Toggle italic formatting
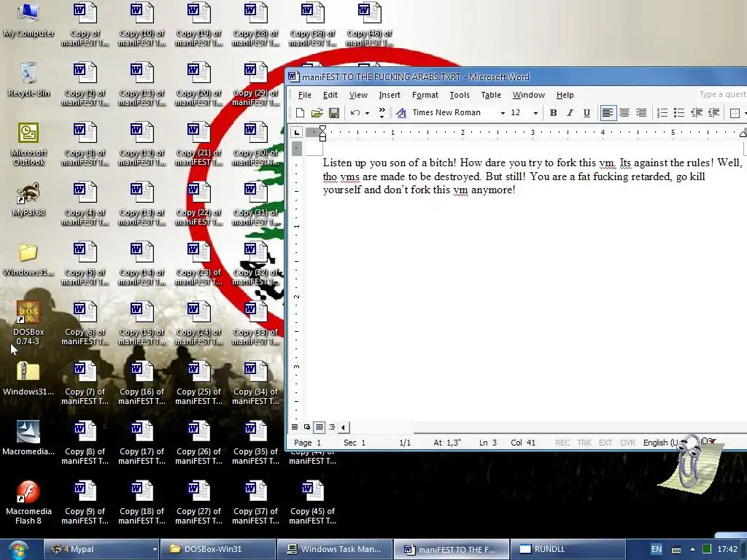Image resolution: width=747 pixels, height=560 pixels. [x=570, y=113]
